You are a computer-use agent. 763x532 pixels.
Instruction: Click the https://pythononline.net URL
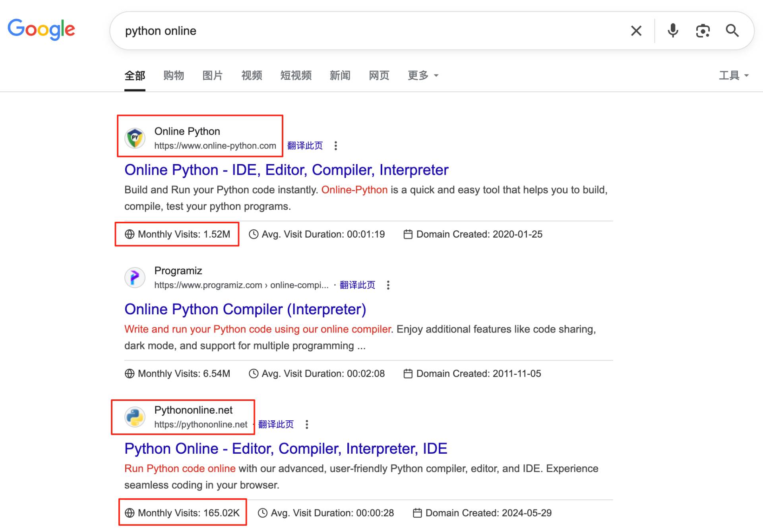tap(201, 424)
